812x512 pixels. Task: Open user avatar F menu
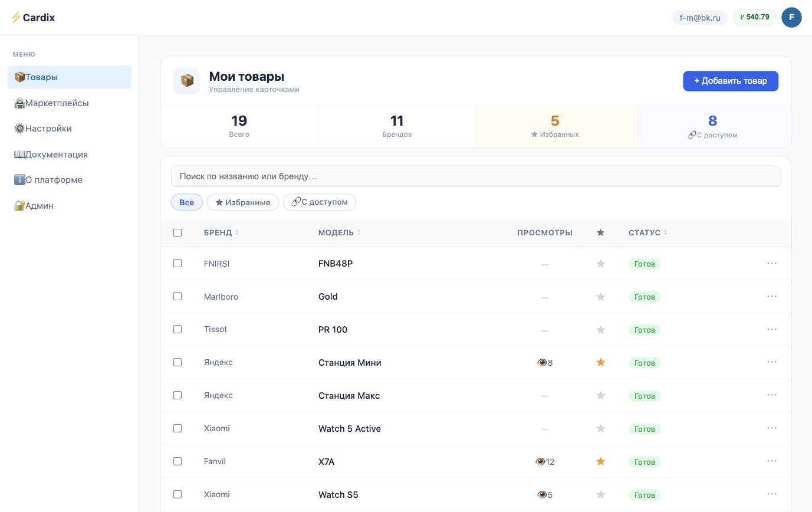coord(791,17)
